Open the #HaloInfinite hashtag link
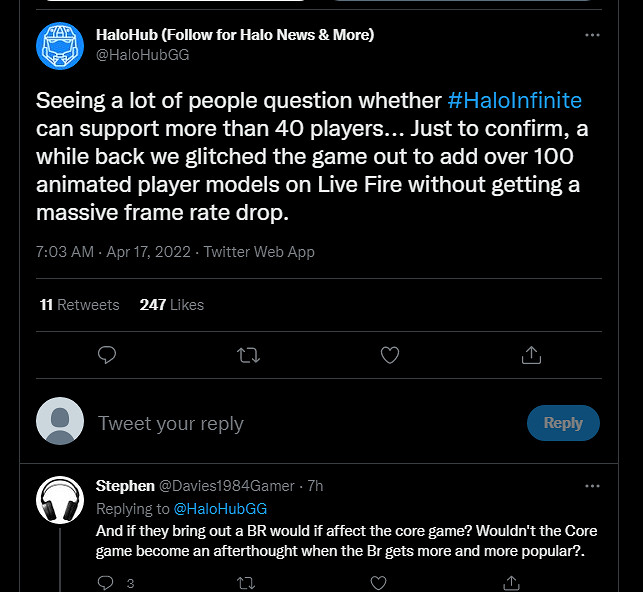 tap(514, 101)
